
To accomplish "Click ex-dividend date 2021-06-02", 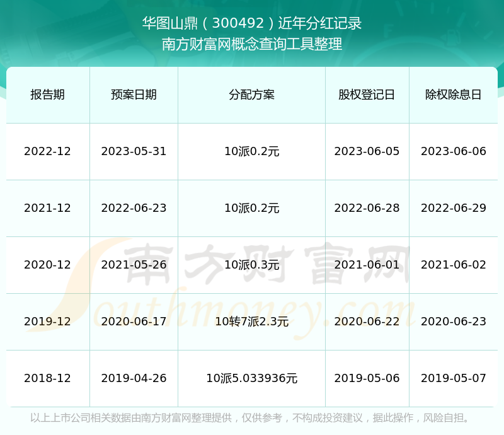I will 453,265.
